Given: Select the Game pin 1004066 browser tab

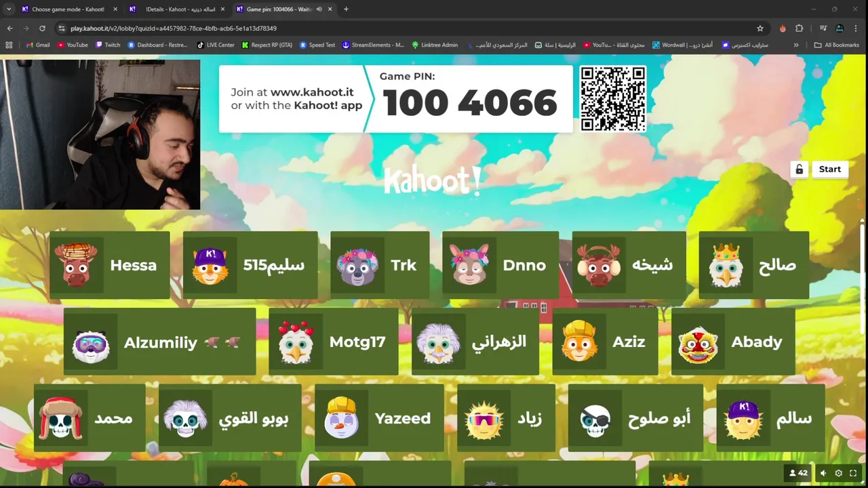Looking at the screenshot, I should pos(283,9).
